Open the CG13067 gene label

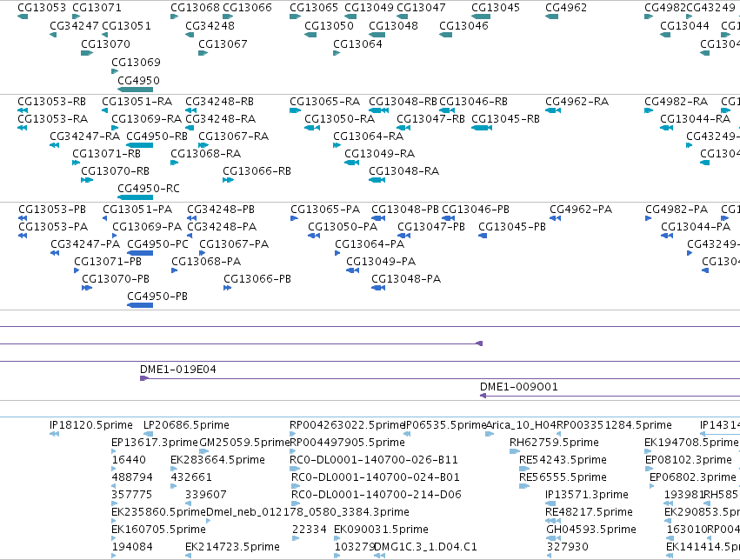[x=223, y=43]
